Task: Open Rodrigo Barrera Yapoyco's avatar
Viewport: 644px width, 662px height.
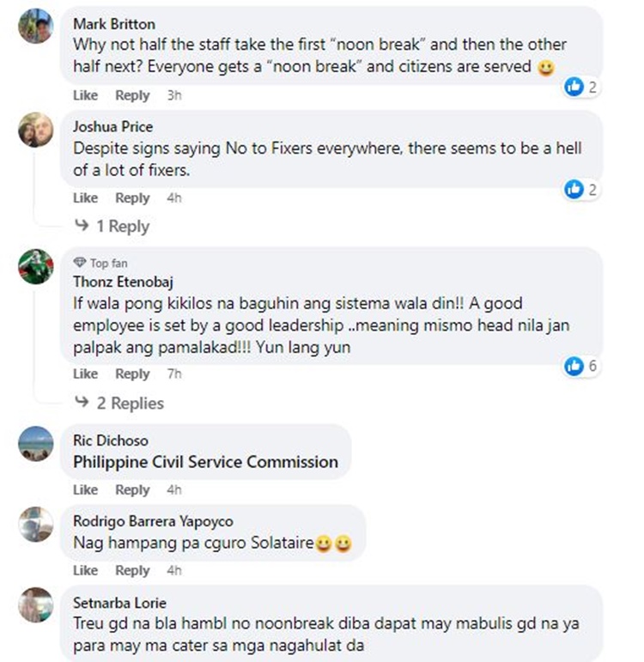Action: pyautogui.click(x=35, y=524)
